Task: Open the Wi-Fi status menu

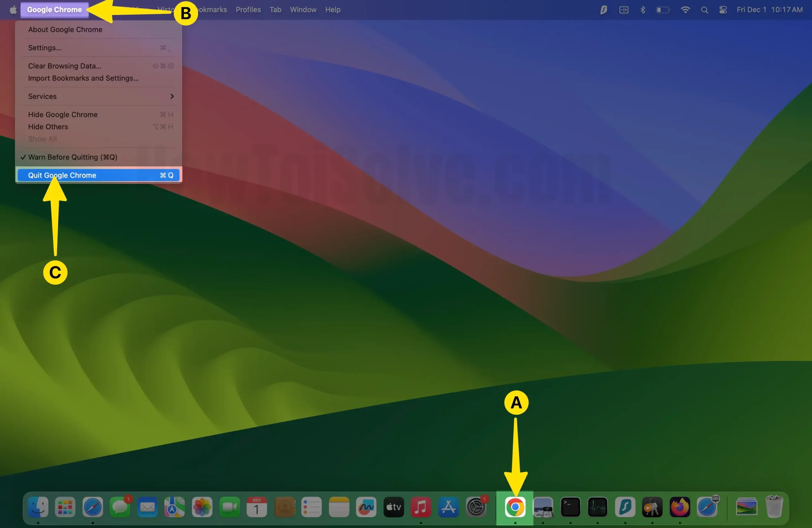Action: [685, 10]
